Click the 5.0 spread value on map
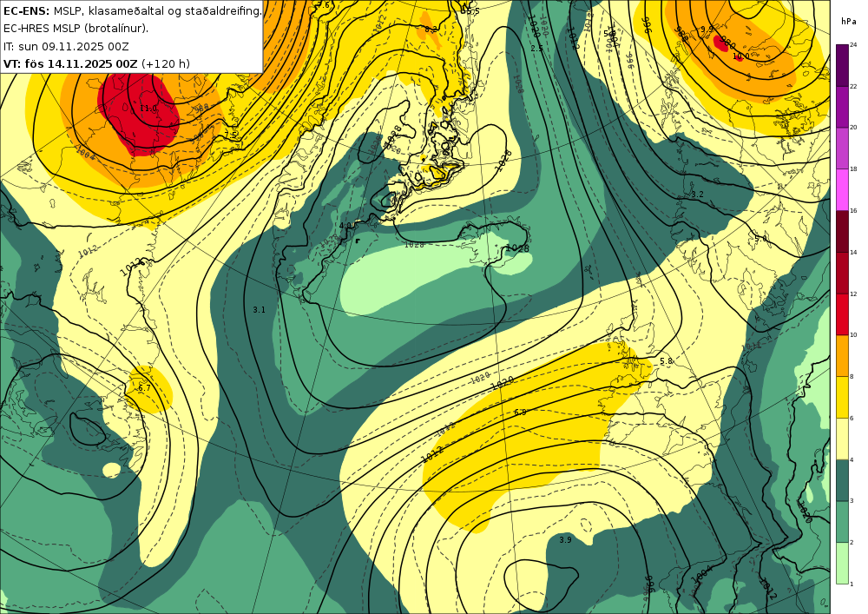This screenshot has height=614, width=868. pos(760,239)
